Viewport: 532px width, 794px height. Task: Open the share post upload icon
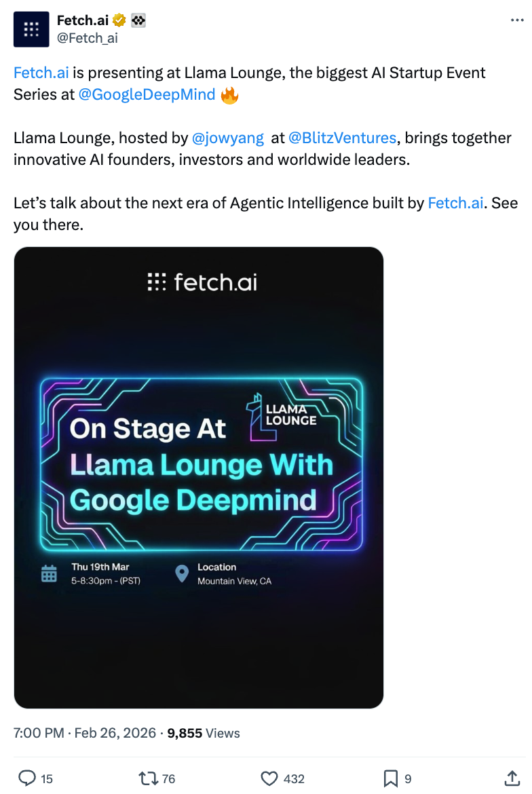point(512,778)
